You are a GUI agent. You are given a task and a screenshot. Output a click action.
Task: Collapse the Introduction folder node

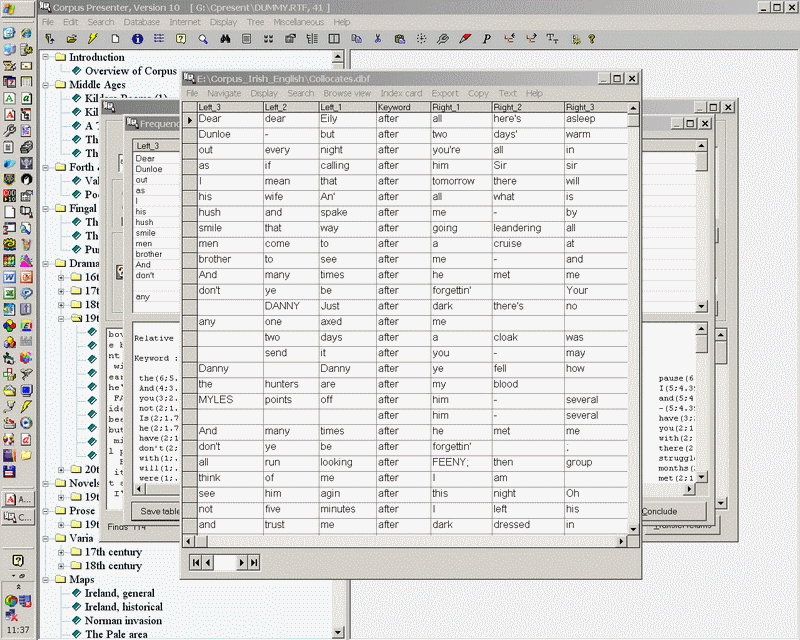(x=46, y=57)
